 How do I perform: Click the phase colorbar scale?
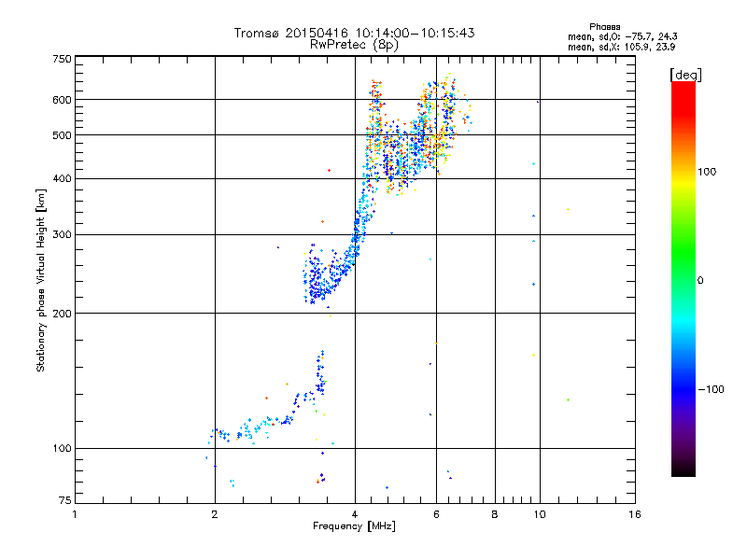[x=684, y=278]
